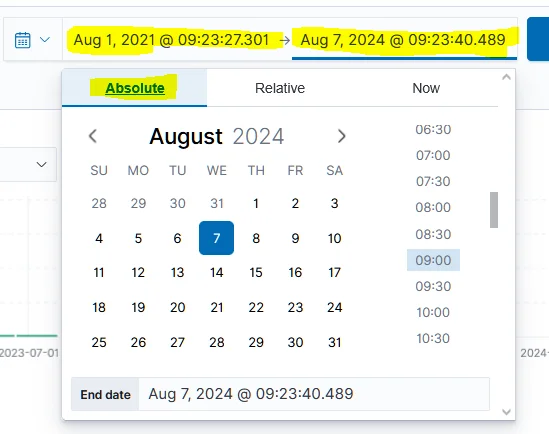The width and height of the screenshot is (549, 434).
Task: Expand the dropdown chevron on left panel
Action: [42, 164]
